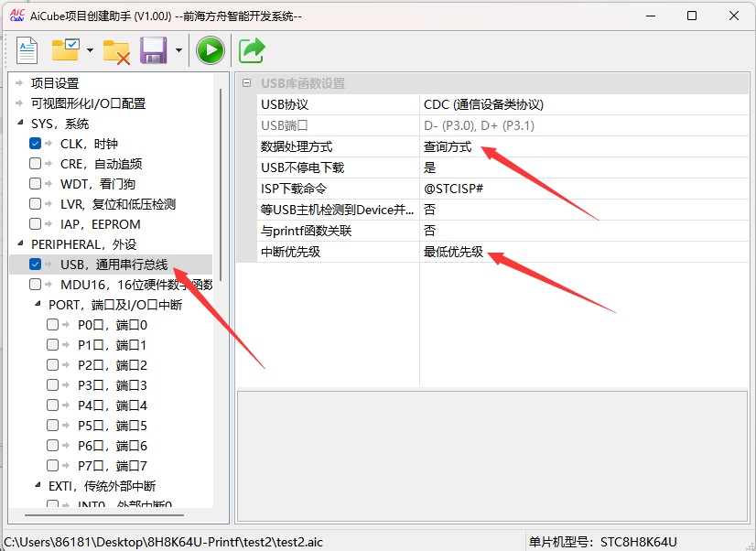
Task: Select the USB，通用串行总线 tree label
Action: pos(113,265)
